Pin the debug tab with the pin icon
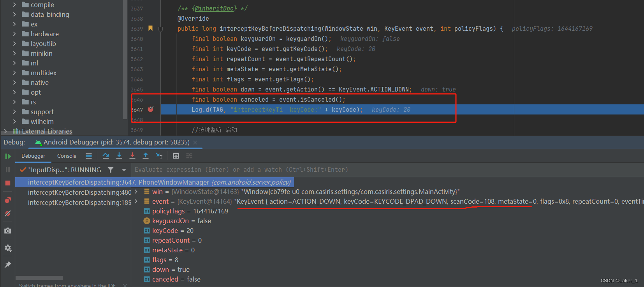Screen dimensions: 644x287 point(8,265)
